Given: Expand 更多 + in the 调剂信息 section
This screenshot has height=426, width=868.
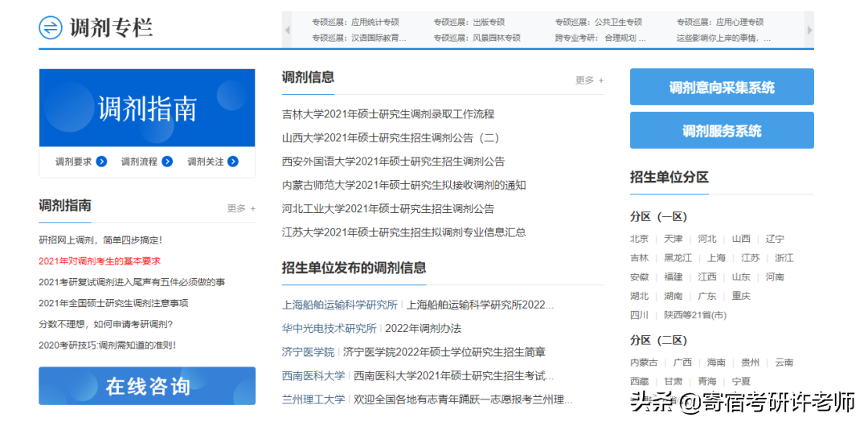Looking at the screenshot, I should (x=590, y=80).
